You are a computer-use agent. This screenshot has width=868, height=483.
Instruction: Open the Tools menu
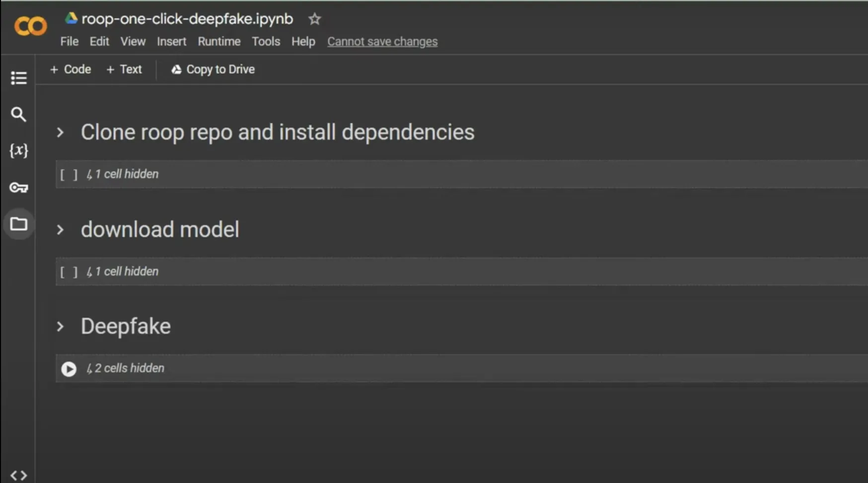[x=266, y=41]
